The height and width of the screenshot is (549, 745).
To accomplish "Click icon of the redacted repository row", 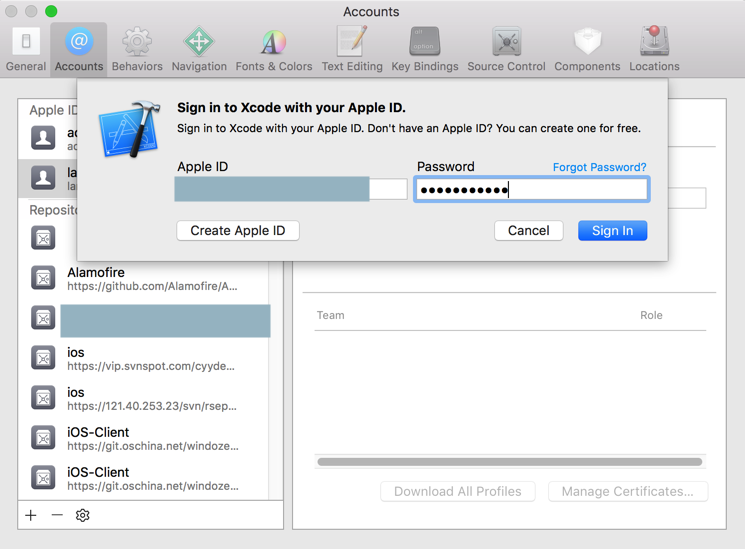I will point(43,318).
